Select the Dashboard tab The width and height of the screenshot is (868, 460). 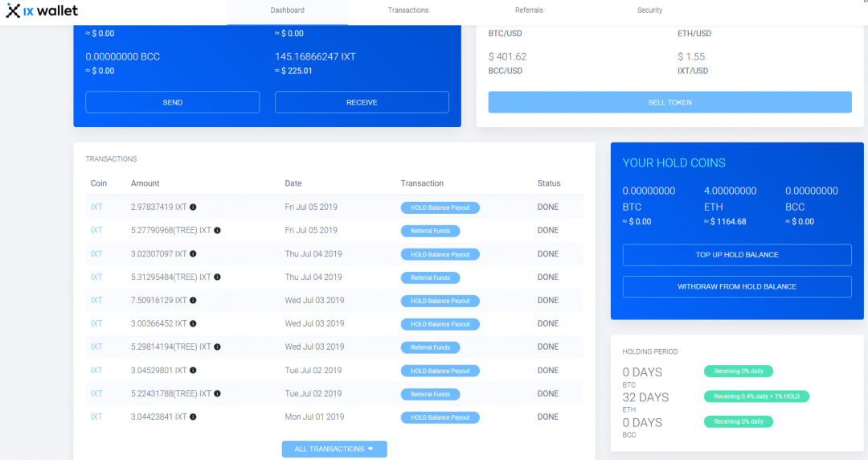(x=288, y=10)
